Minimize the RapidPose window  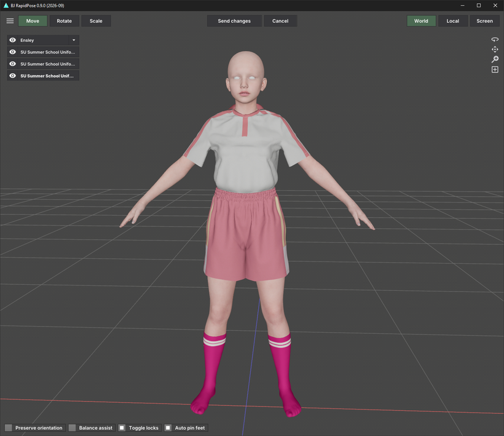pos(462,6)
